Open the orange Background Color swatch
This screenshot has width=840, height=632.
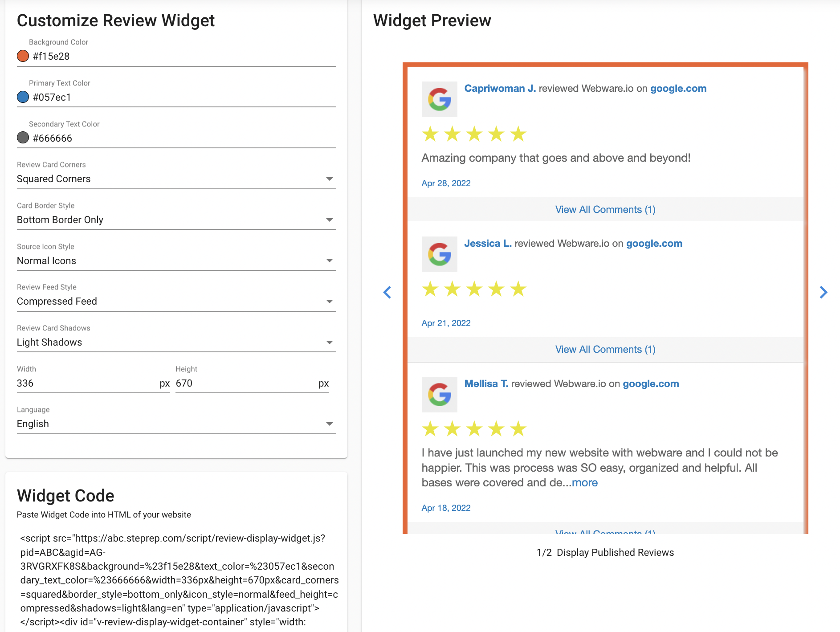pyautogui.click(x=23, y=56)
